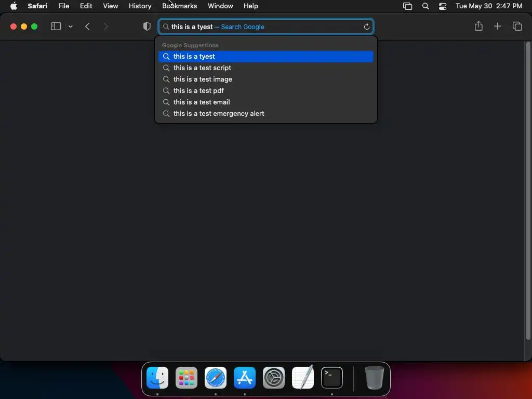Open the Share menu icon
Viewport: 532px width, 399px height.
pyautogui.click(x=478, y=26)
